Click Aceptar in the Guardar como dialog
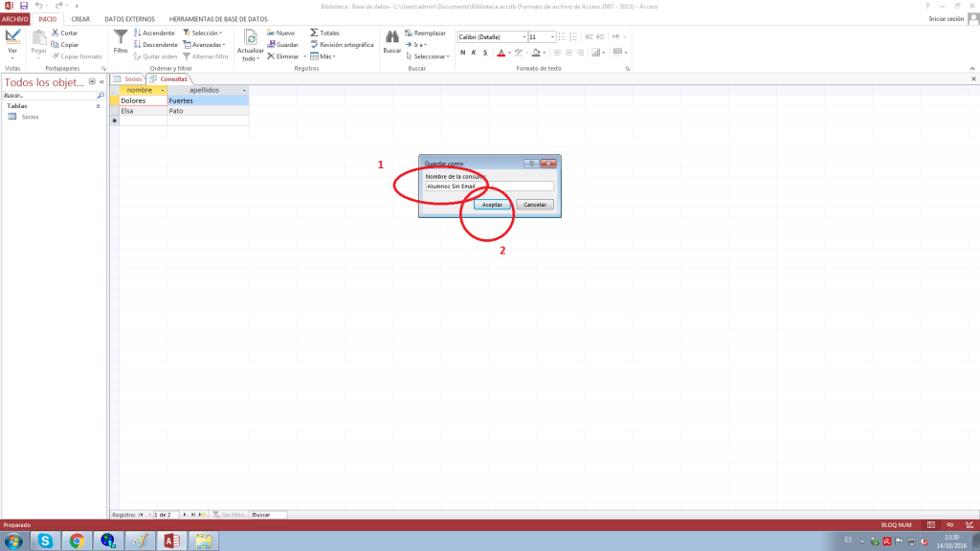The width and height of the screenshot is (980, 551). pyautogui.click(x=492, y=205)
